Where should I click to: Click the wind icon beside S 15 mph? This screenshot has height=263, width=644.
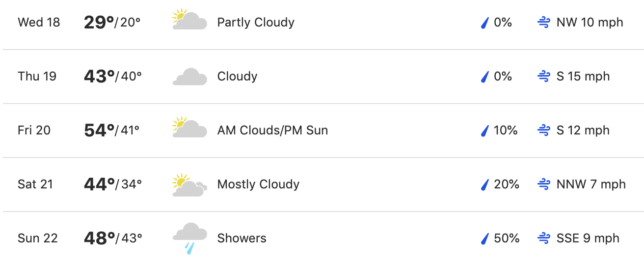pyautogui.click(x=543, y=77)
